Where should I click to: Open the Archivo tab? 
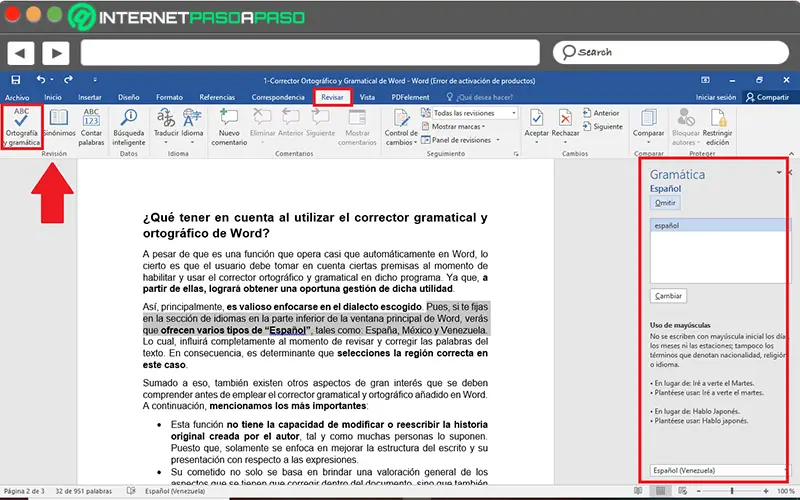pos(17,97)
